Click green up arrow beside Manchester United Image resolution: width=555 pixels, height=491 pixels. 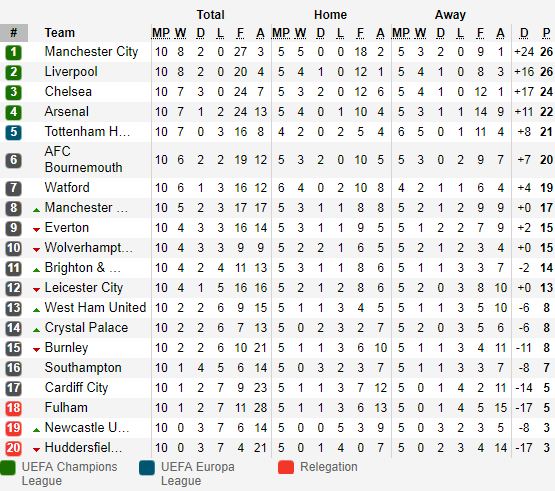(36, 210)
